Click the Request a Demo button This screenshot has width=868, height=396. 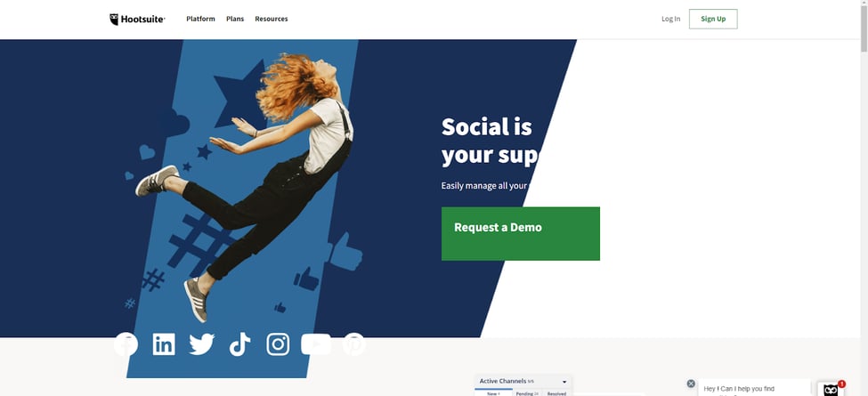click(521, 233)
